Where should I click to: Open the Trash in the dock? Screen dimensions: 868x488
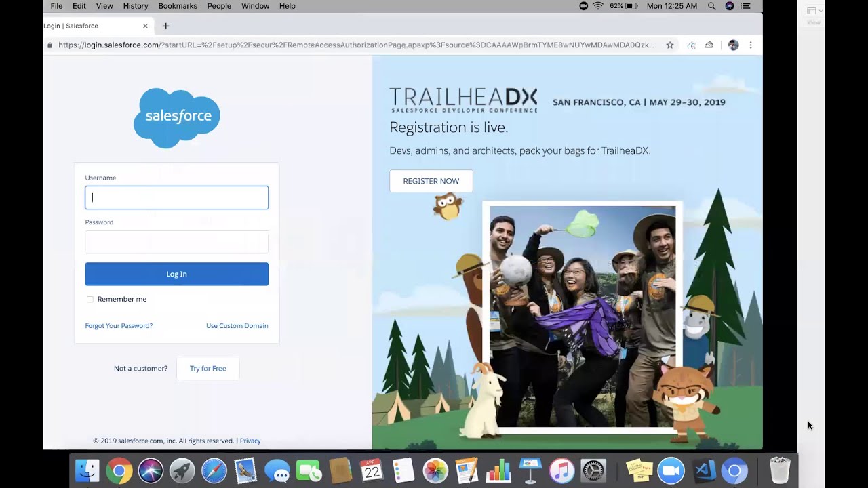780,470
